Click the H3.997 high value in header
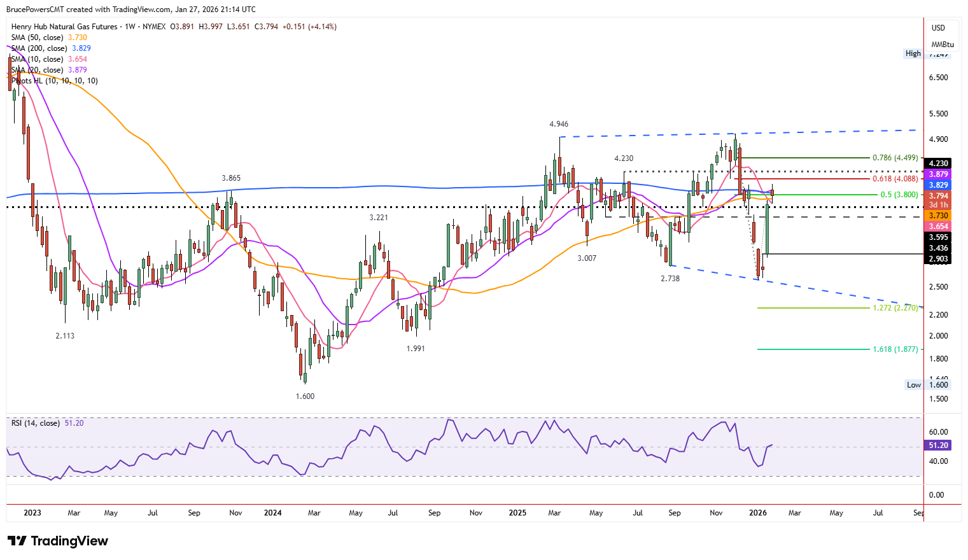Screen dimensions: 968x560 211,27
